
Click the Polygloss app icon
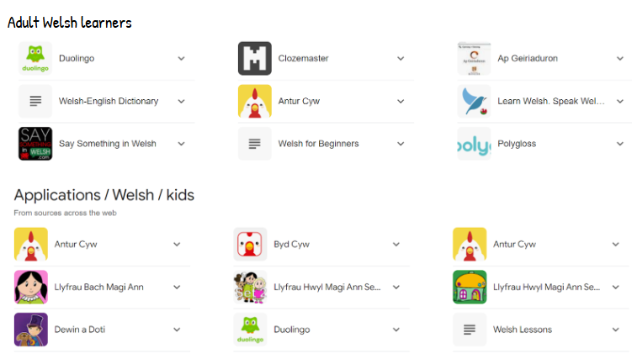coord(474,144)
